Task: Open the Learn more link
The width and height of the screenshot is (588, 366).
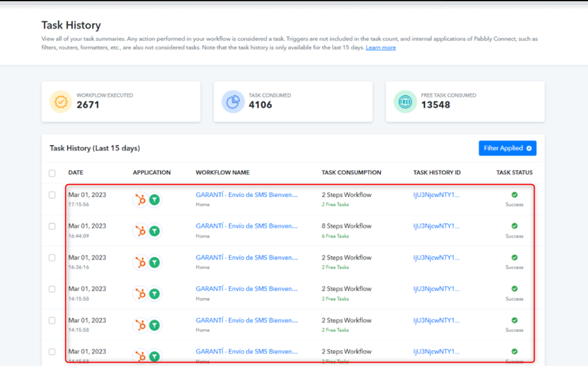Action: pyautogui.click(x=381, y=48)
